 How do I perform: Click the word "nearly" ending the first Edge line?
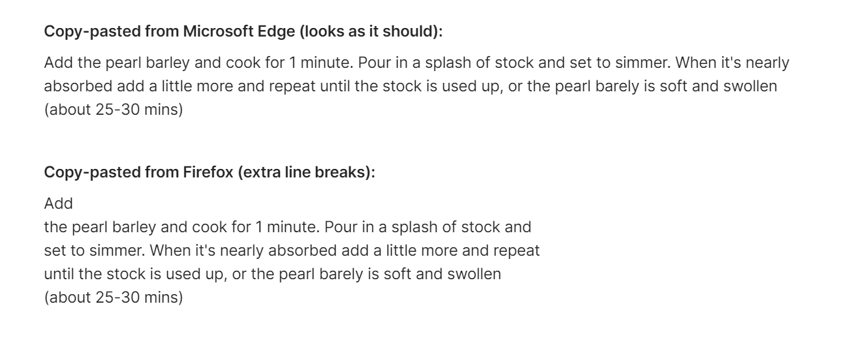pos(768,63)
